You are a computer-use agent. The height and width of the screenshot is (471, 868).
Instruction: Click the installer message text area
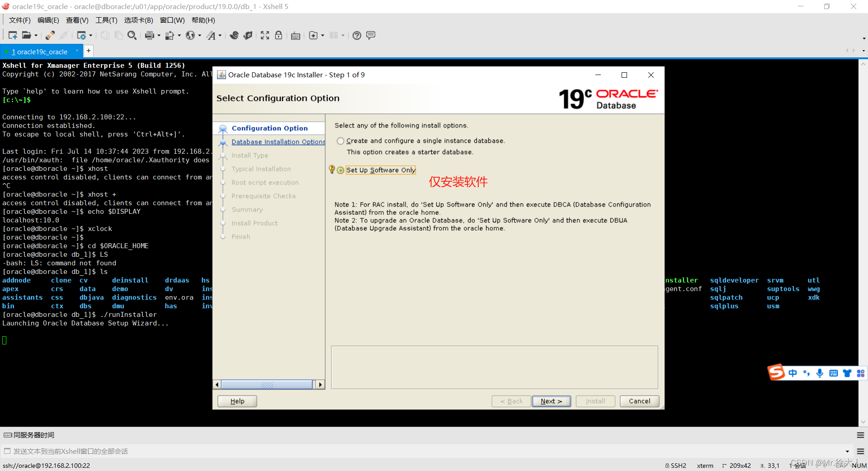tap(495, 367)
